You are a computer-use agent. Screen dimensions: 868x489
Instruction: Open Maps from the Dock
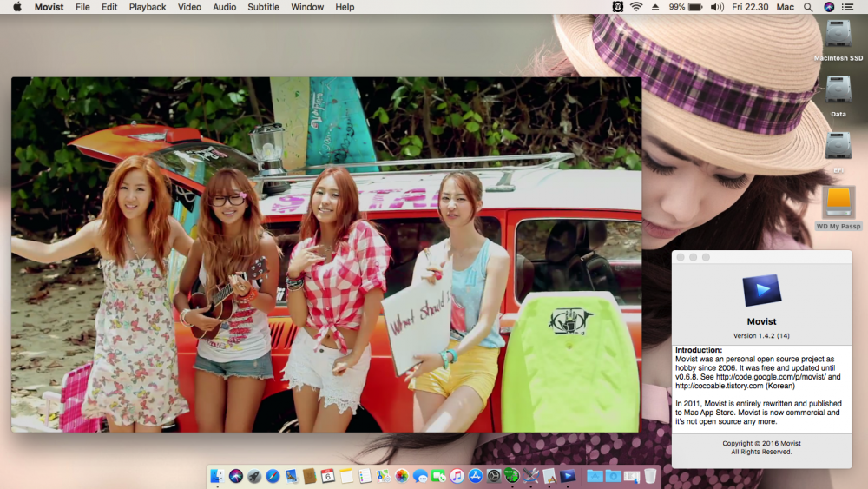[383, 476]
